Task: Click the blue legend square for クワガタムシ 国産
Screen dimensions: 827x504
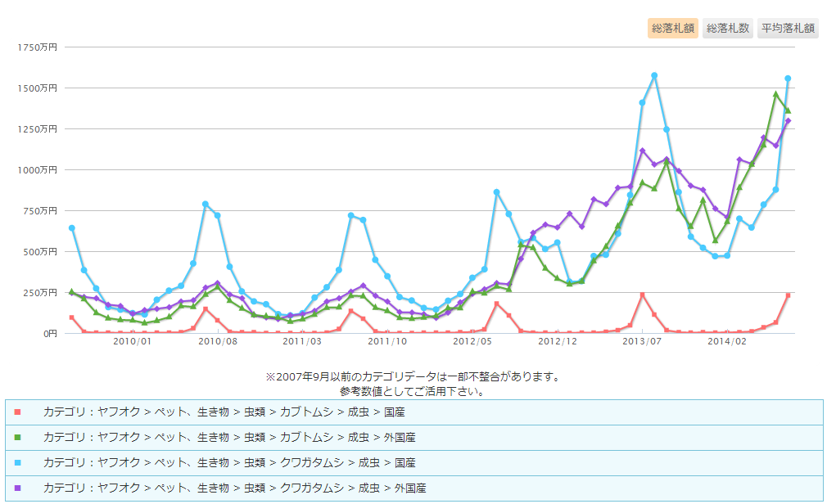Action: 16,462
